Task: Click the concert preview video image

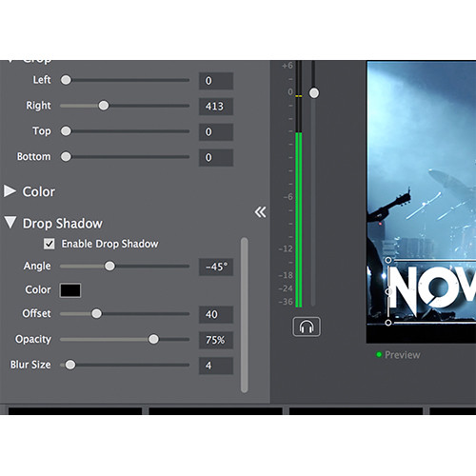Action: click(x=422, y=202)
